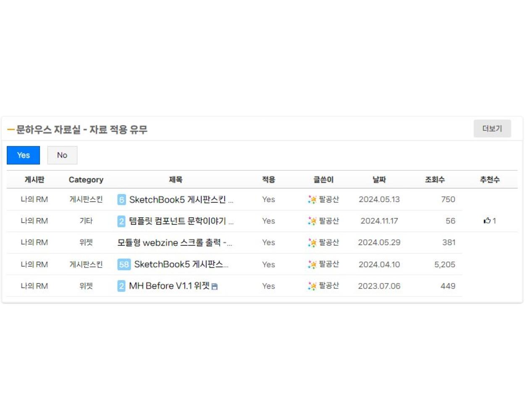Click the 기타 category link
The width and height of the screenshot is (525, 420).
(86, 221)
